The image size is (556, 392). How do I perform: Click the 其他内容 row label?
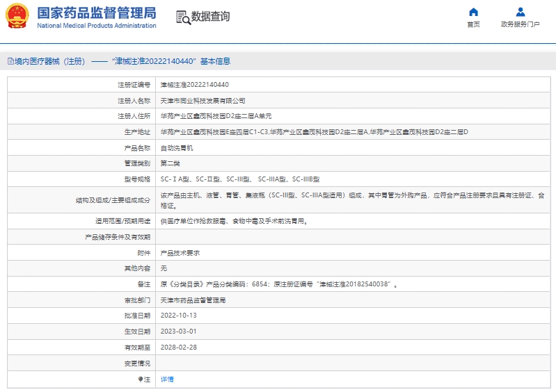click(x=137, y=268)
